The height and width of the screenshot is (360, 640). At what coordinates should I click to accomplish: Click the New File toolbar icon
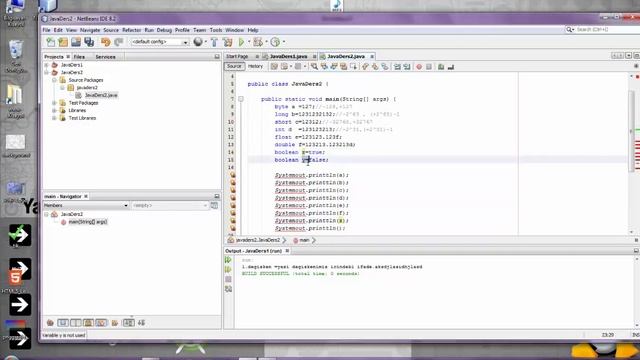coord(50,42)
